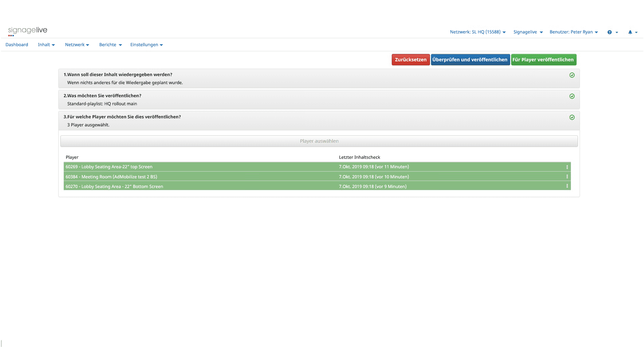
Task: Click the check icon beside Standard-playlist section
Action: [572, 96]
